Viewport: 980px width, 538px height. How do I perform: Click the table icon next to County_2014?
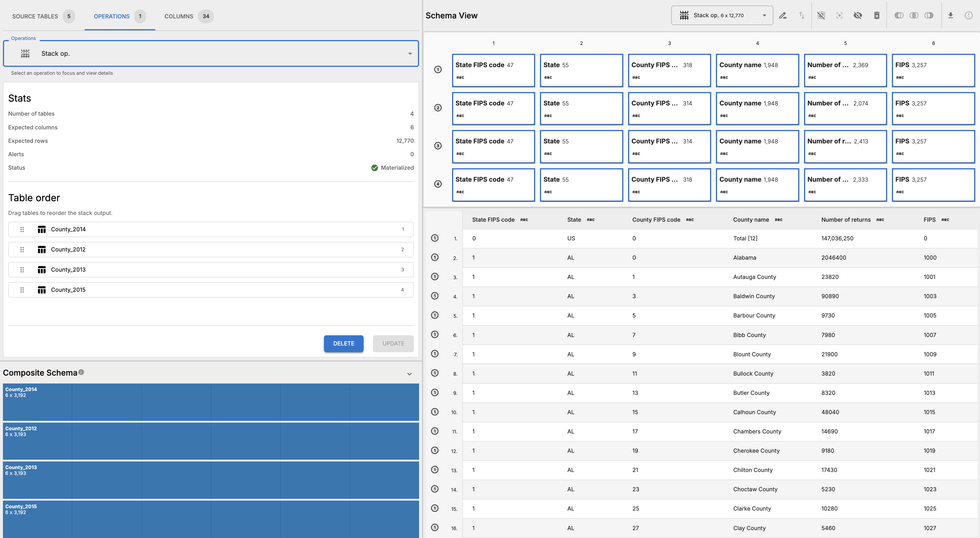coord(41,229)
